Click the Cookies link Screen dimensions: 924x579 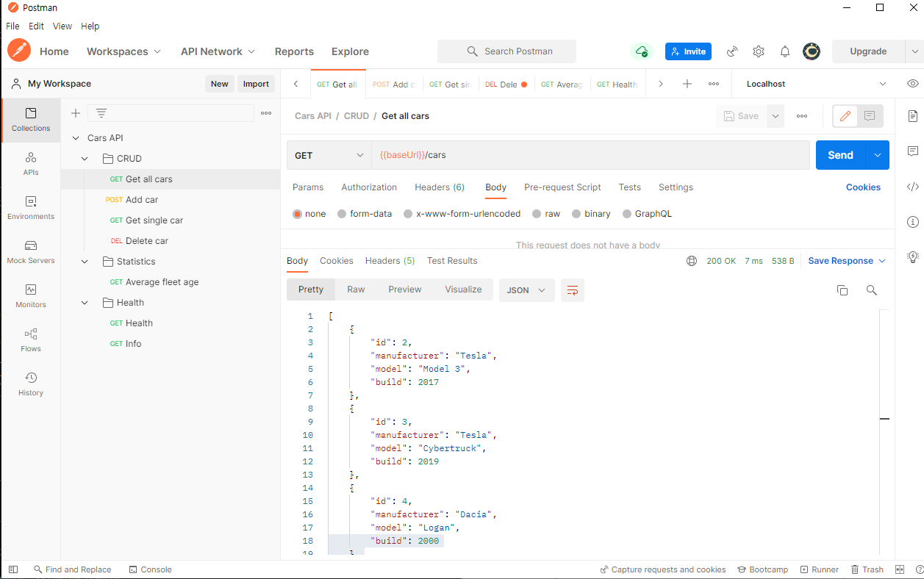pos(863,187)
